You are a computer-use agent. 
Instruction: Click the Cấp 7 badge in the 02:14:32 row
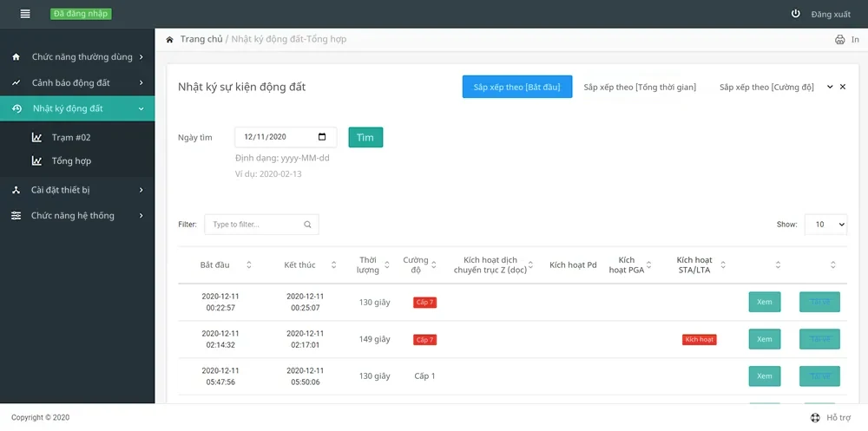[424, 340]
